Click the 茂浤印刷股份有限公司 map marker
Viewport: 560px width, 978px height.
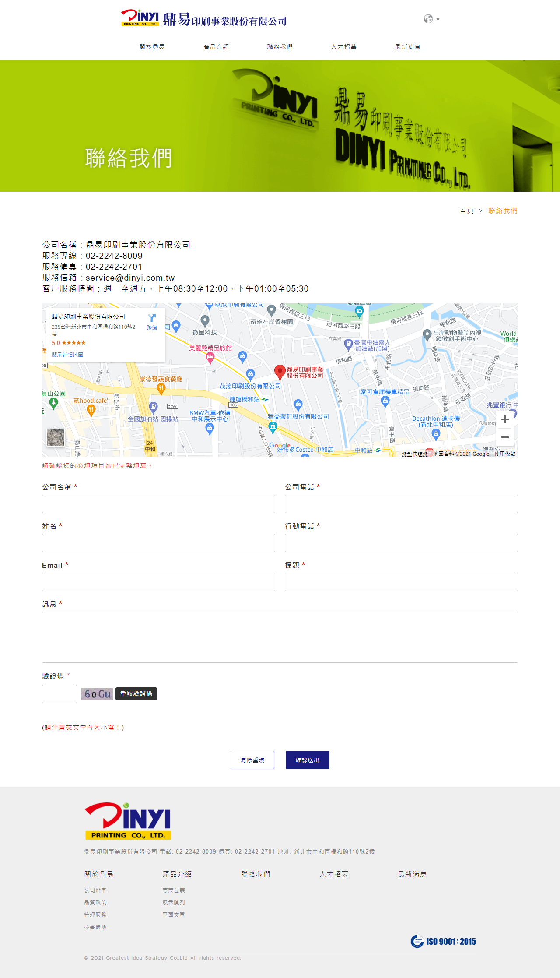coord(250,374)
